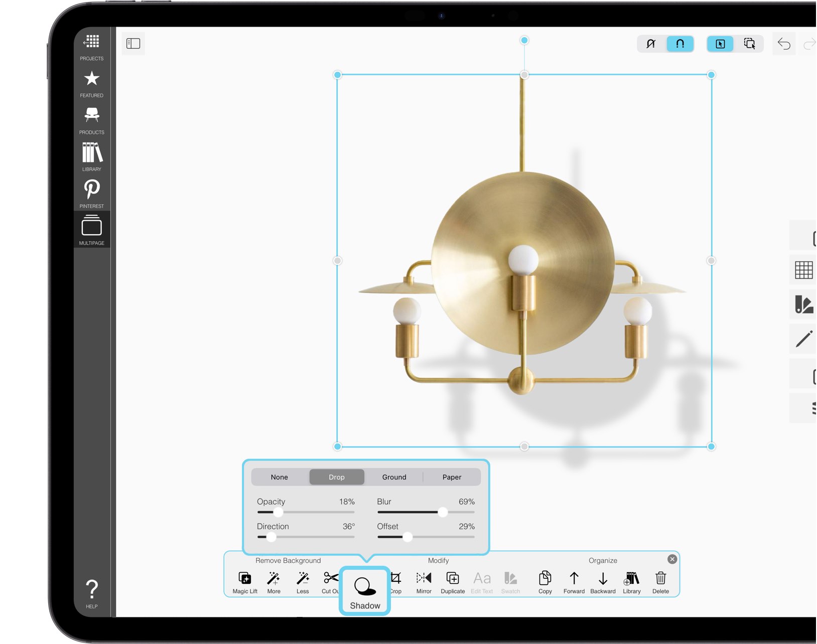This screenshot has height=644, width=817.
Task: Toggle the multi-selection marquee tool
Action: click(x=750, y=44)
